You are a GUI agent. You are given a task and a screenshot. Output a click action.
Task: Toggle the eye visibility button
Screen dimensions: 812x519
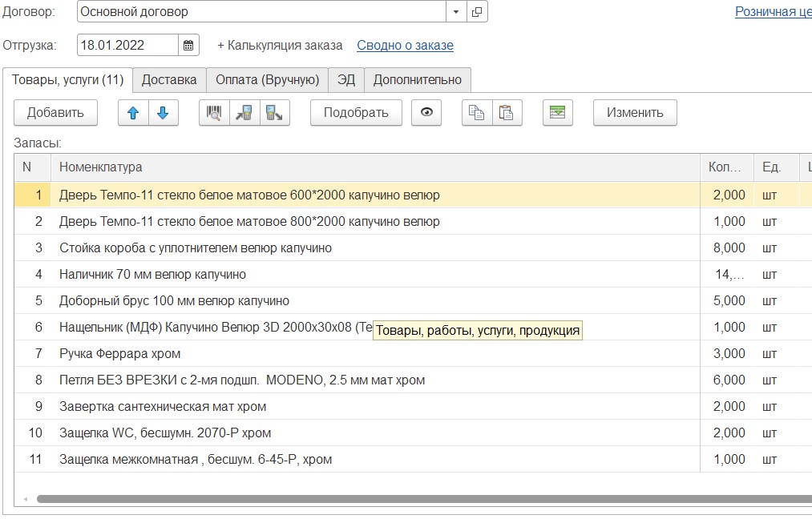pyautogui.click(x=426, y=113)
